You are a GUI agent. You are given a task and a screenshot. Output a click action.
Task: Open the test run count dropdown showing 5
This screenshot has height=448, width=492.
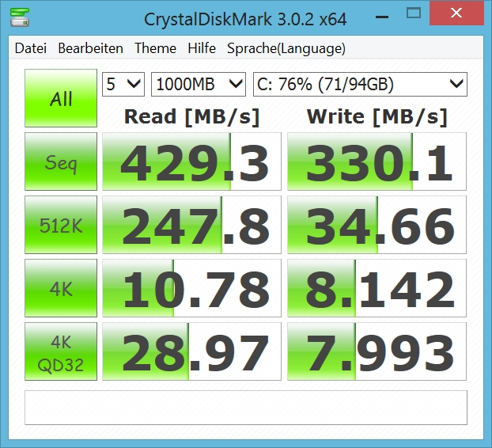123,84
